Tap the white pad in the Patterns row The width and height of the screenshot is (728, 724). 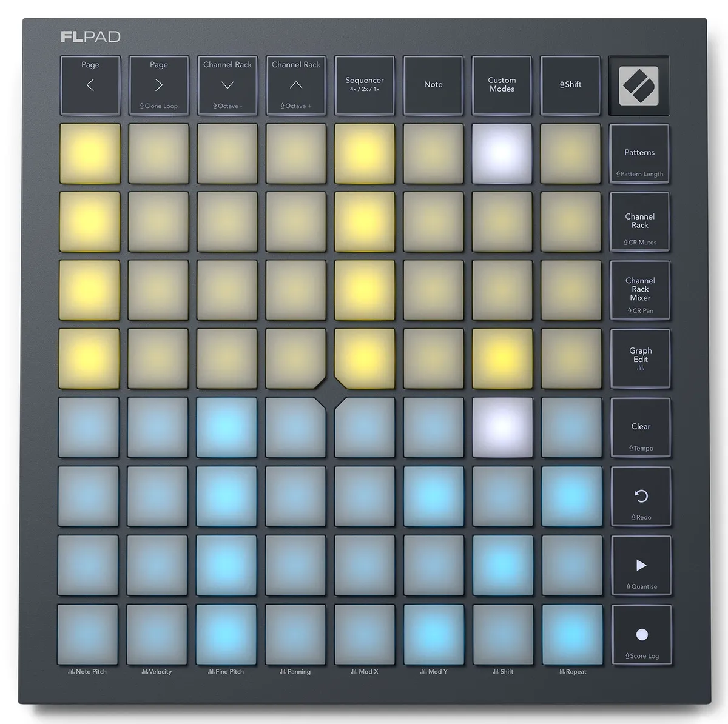click(502, 153)
